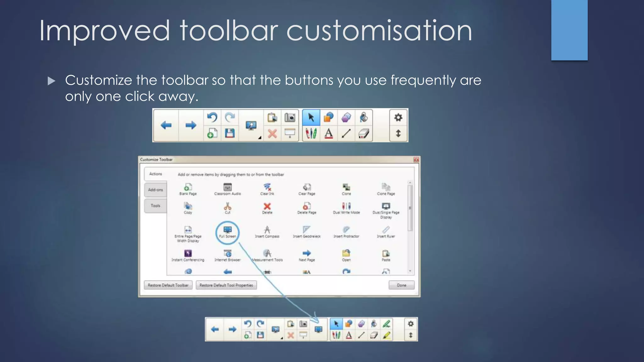Screen dimensions: 644x362
Task: Click the Paste clipboard icon in upper toolbar
Action: point(272,117)
